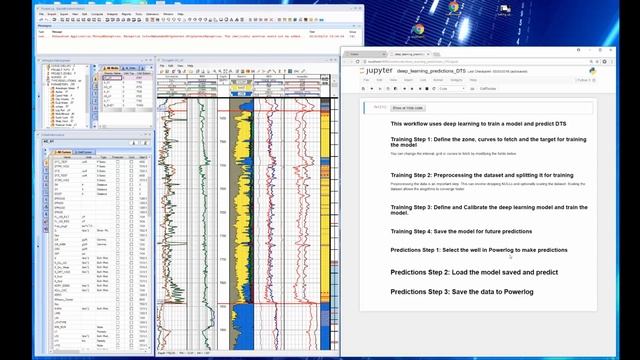This screenshot has height=360, width=640.
Task: Open the Jupyter Cell menu
Action: tap(423, 80)
